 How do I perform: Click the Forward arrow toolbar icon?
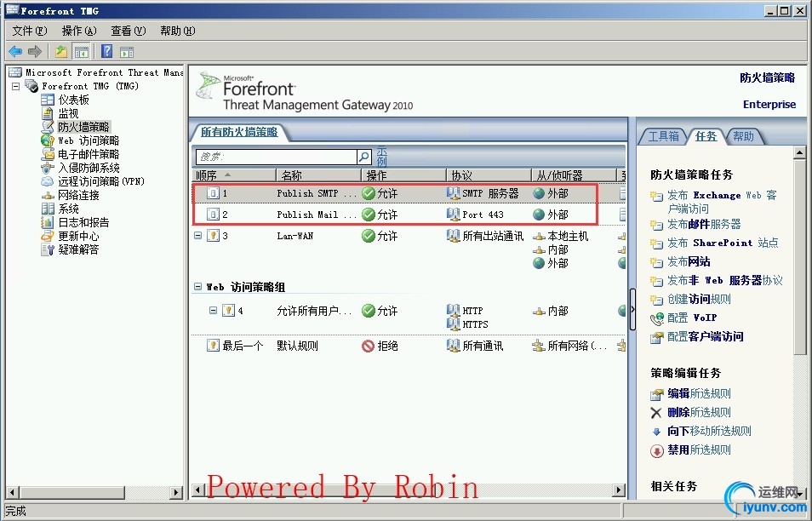click(x=35, y=51)
